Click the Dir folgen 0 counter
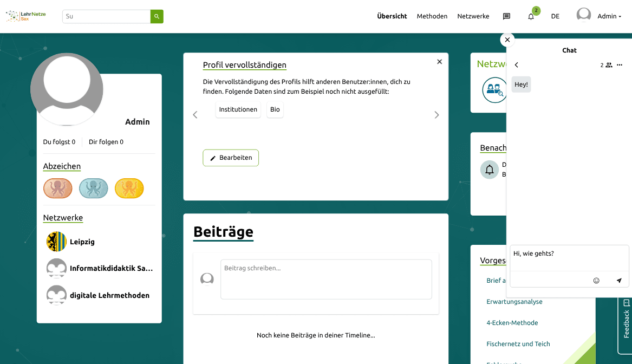 pyautogui.click(x=106, y=142)
